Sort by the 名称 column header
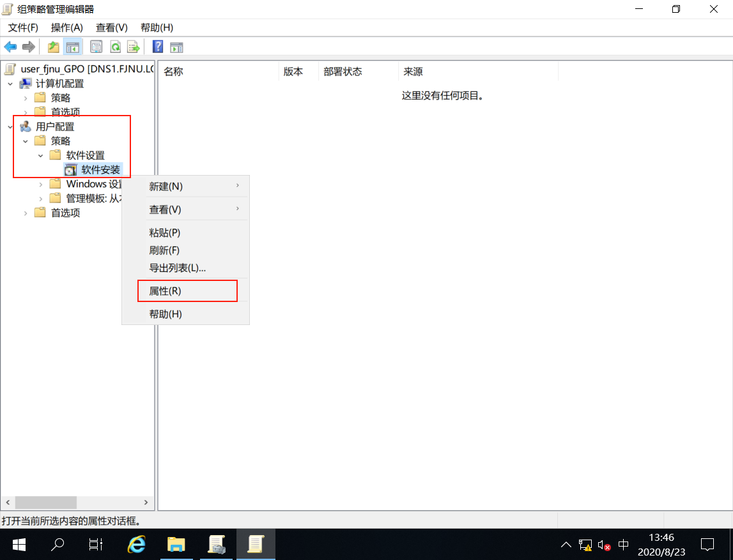Screen dimensions: 733x560 [x=219, y=72]
